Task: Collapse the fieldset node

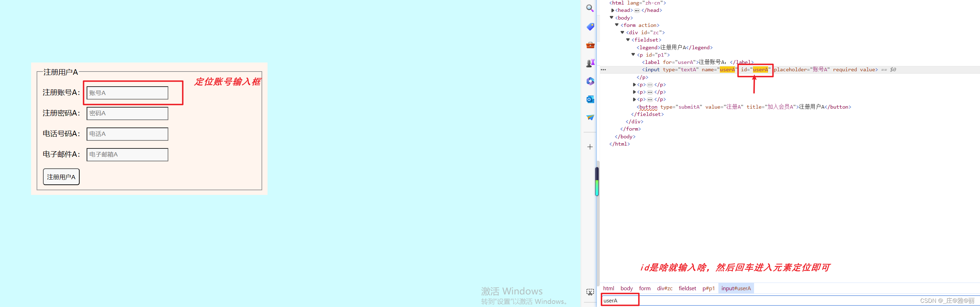Action: pos(628,39)
